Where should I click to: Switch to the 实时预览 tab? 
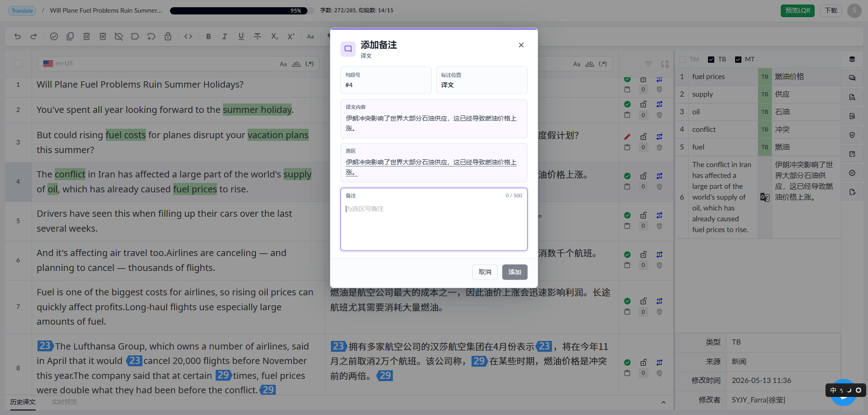[64, 402]
